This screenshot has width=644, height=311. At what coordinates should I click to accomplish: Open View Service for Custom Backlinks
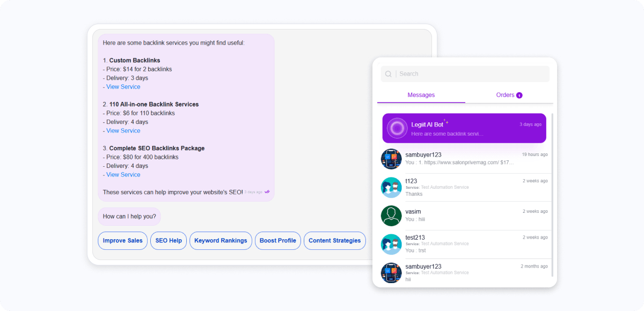123,87
